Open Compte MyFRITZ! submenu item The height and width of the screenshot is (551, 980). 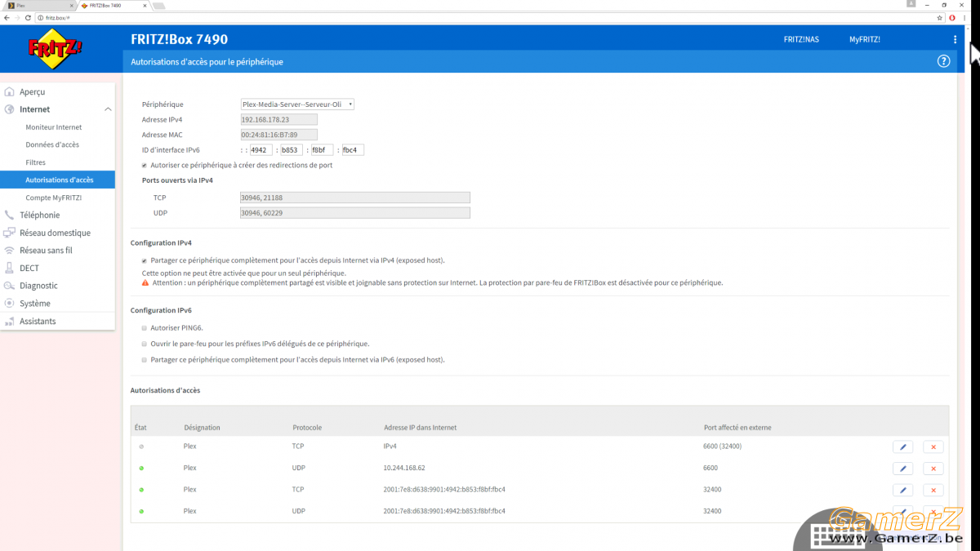54,198
